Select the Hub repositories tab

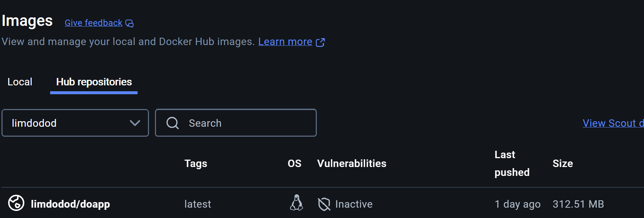[x=94, y=82]
